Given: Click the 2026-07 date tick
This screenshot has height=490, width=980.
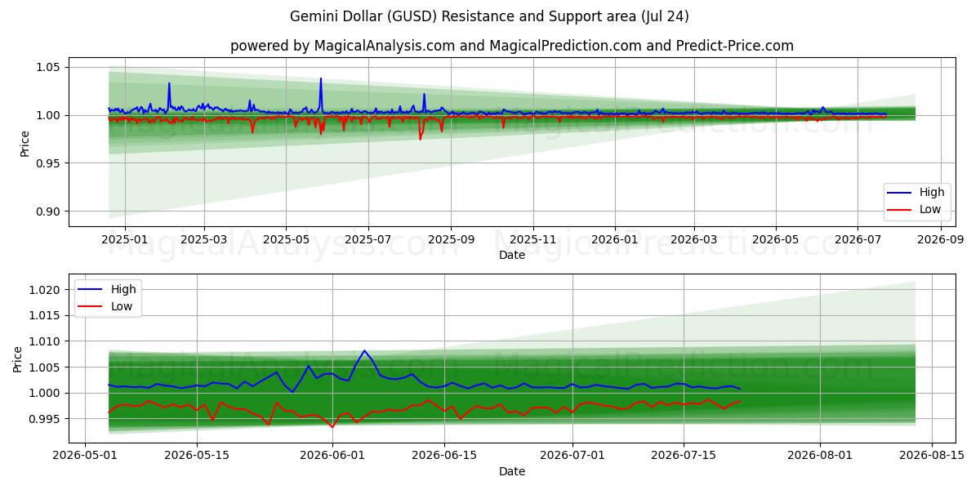Looking at the screenshot, I should 857,239.
